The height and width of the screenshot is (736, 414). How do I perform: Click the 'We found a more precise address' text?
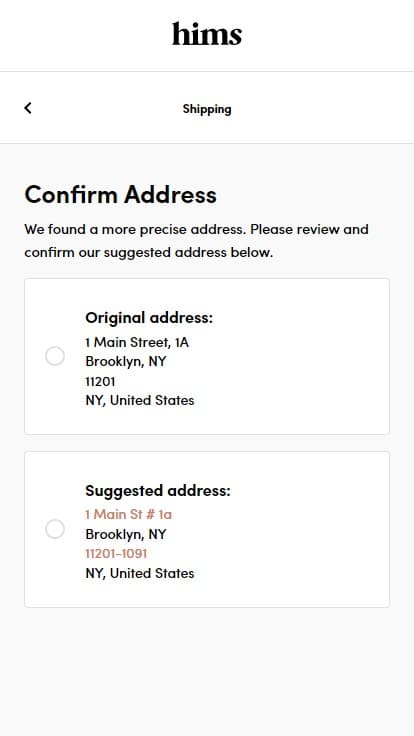click(x=136, y=230)
